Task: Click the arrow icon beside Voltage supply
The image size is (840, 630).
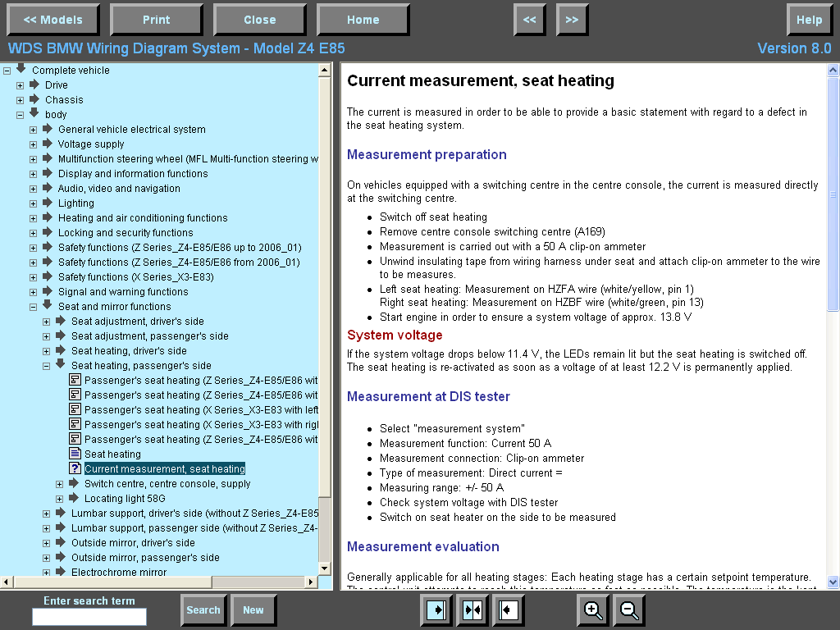Action: 48,144
